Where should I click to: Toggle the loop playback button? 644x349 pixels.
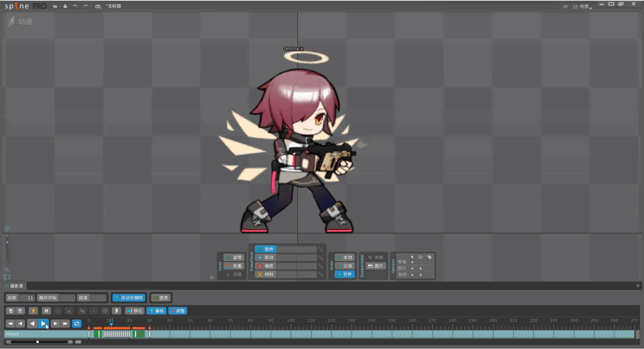76,323
